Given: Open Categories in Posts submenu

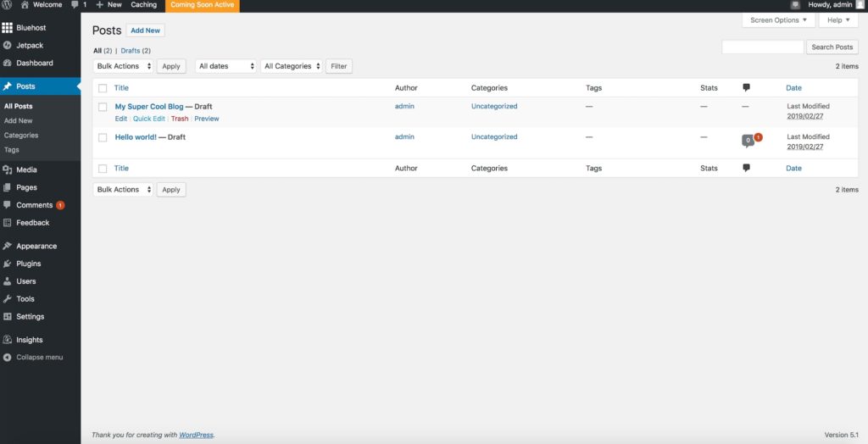Looking at the screenshot, I should (21, 135).
